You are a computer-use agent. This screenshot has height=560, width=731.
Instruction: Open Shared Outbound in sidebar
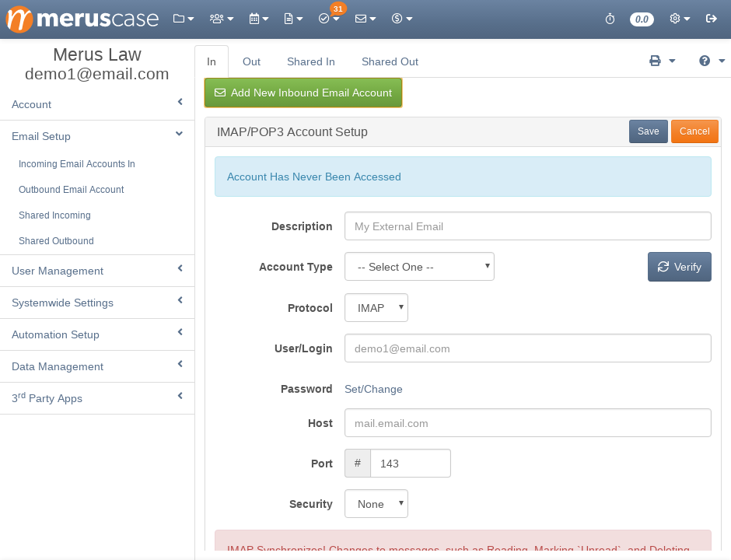[x=56, y=241]
